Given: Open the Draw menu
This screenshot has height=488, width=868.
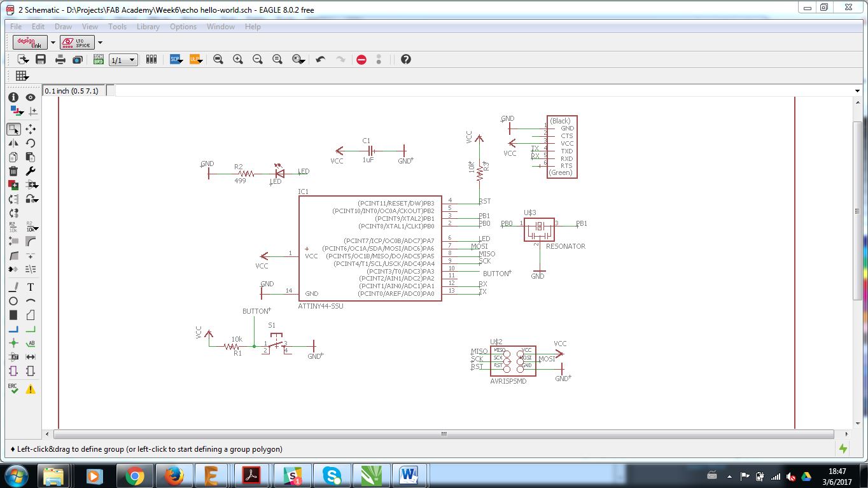Looking at the screenshot, I should 63,27.
